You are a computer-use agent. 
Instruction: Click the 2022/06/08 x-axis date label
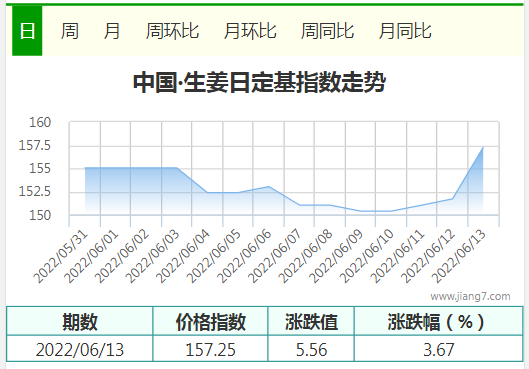306,257
